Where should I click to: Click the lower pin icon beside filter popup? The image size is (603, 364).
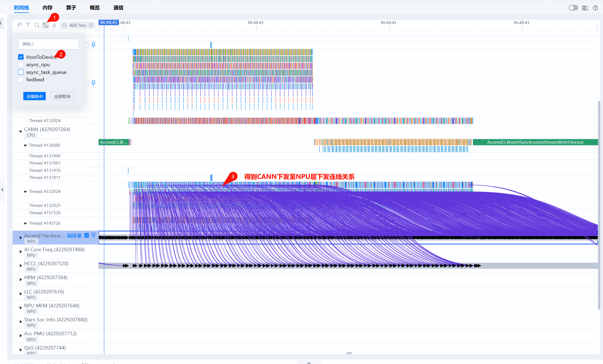93,83
